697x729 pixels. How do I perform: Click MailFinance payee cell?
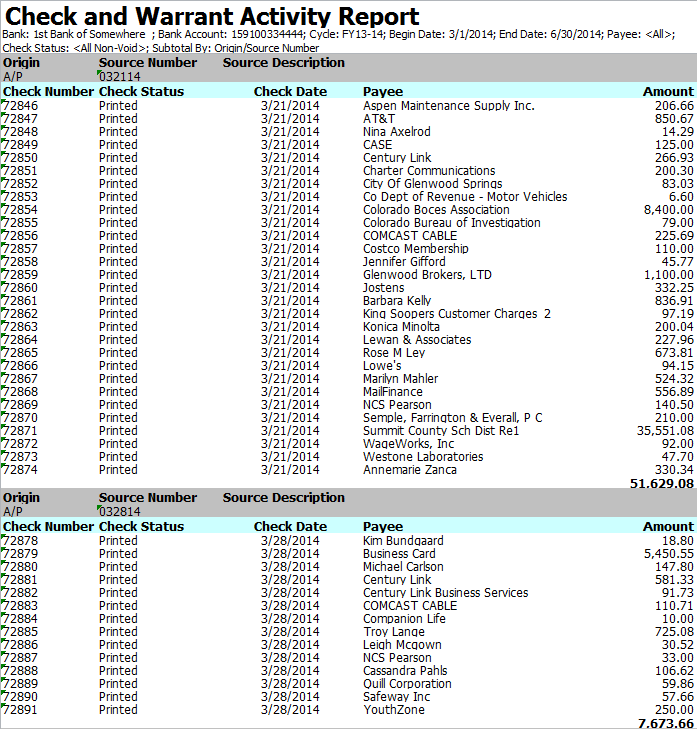click(x=393, y=392)
